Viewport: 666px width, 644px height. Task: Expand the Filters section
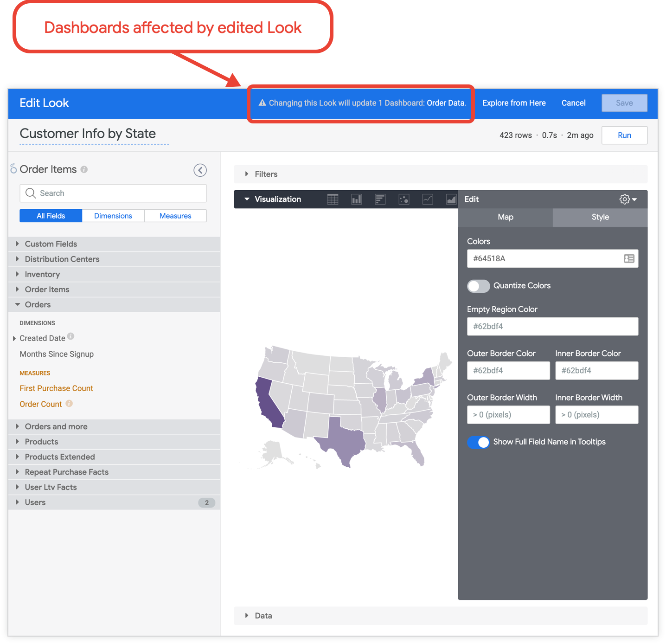[x=266, y=174]
